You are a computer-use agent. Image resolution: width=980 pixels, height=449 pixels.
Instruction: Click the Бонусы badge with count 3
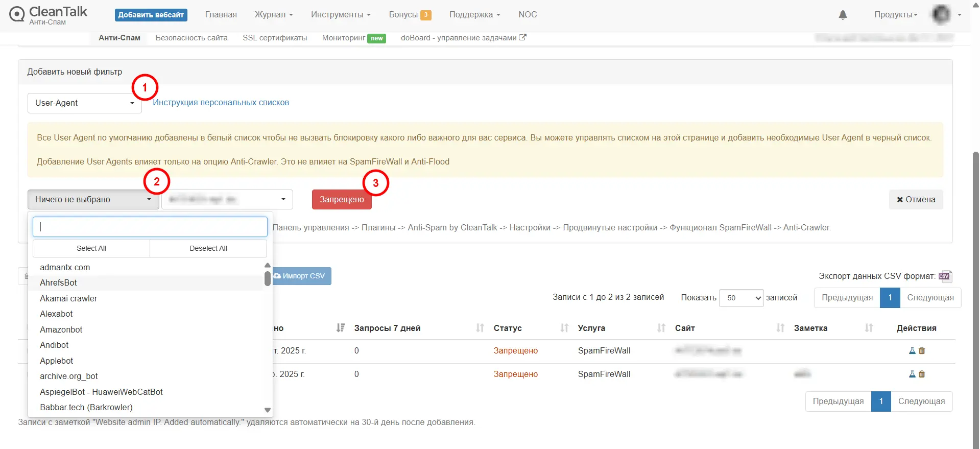pyautogui.click(x=426, y=15)
